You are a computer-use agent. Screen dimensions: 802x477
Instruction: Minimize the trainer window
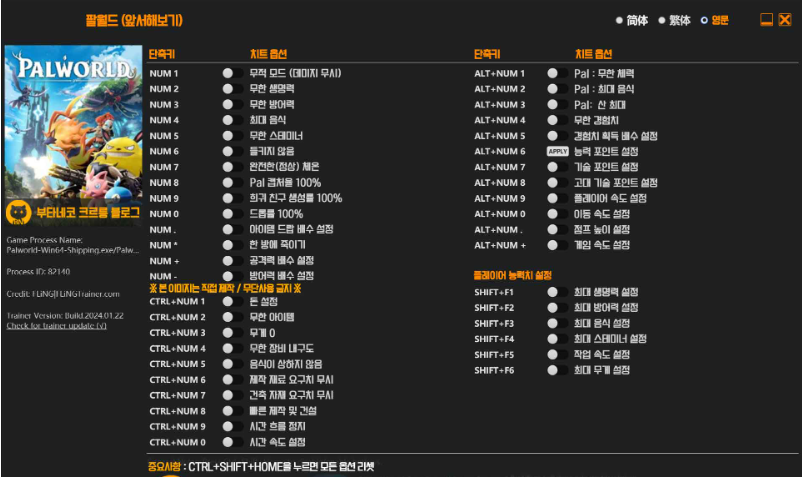click(766, 20)
